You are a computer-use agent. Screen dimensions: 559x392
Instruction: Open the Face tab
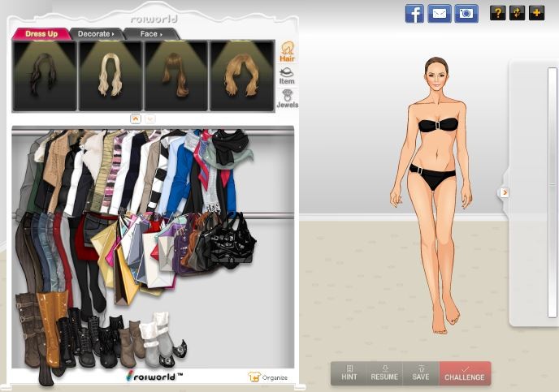[x=151, y=34]
